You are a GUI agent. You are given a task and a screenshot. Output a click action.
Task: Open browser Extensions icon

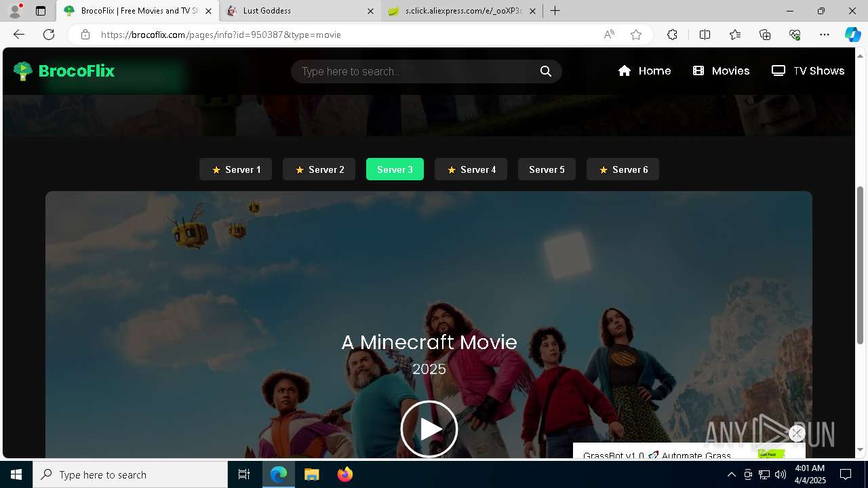coord(672,35)
